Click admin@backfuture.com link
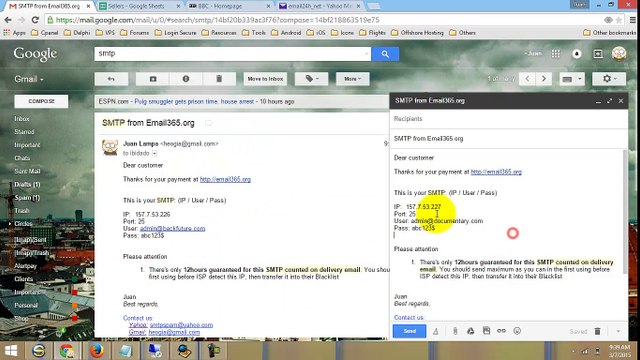Viewport: 640px width, 360px height. click(173, 229)
